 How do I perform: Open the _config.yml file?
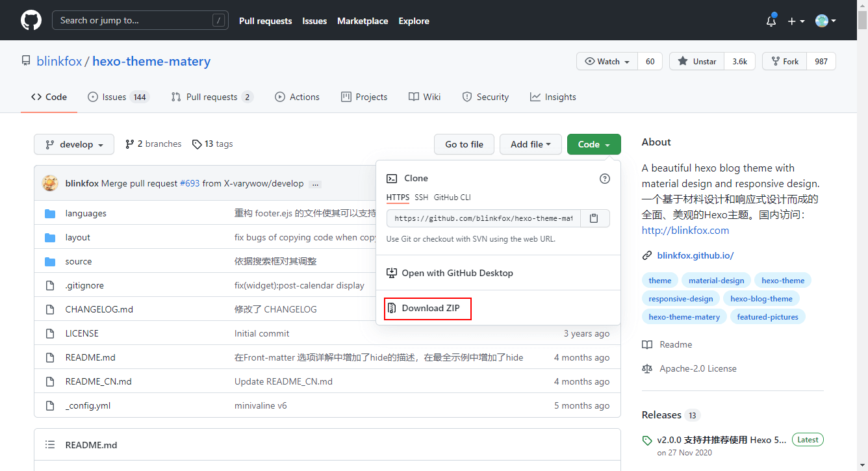[88, 405]
